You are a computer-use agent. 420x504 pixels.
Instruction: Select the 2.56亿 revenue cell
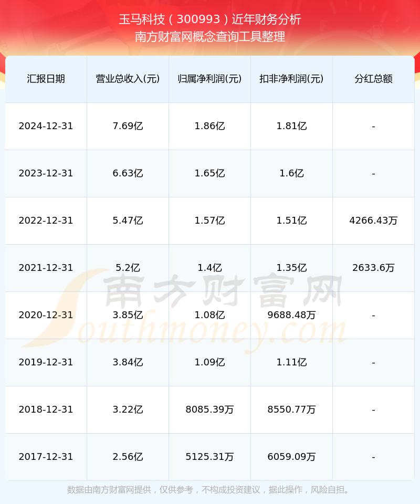click(x=128, y=457)
